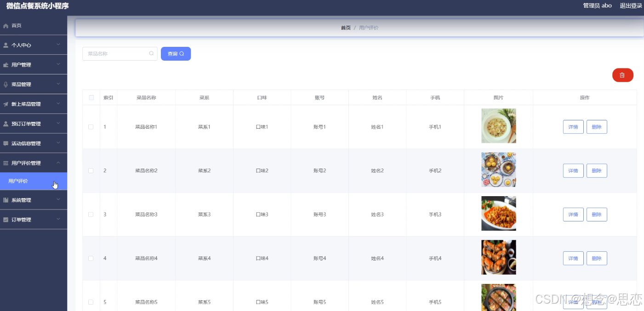The height and width of the screenshot is (311, 644).
Task: Expand the 预订订单管理 menu chevron
Action: pos(58,124)
